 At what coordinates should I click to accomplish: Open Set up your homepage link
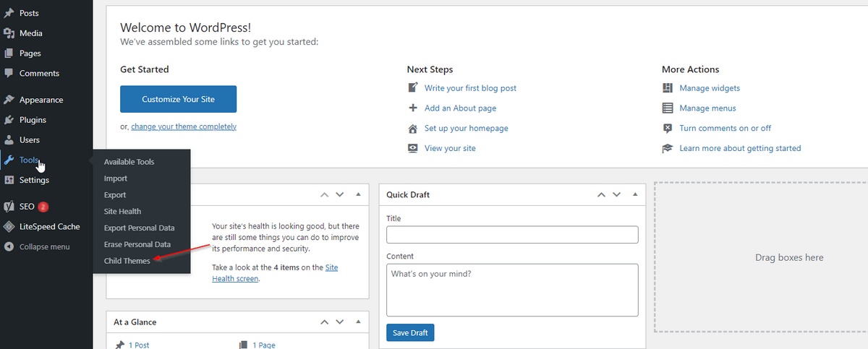(467, 128)
